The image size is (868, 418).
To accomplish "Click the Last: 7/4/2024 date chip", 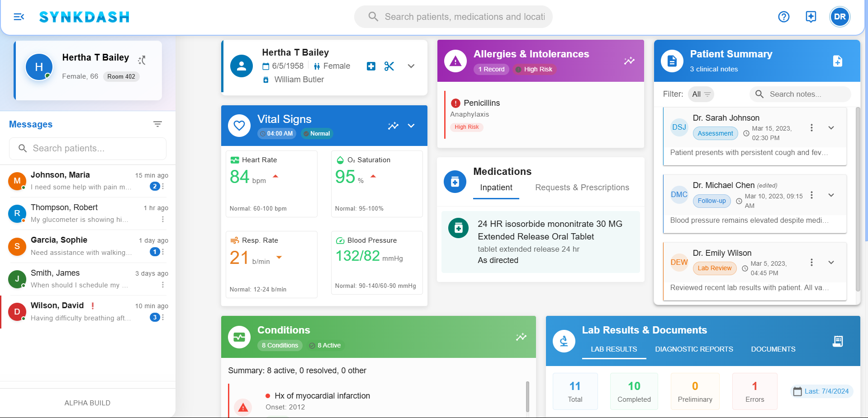I will 821,391.
